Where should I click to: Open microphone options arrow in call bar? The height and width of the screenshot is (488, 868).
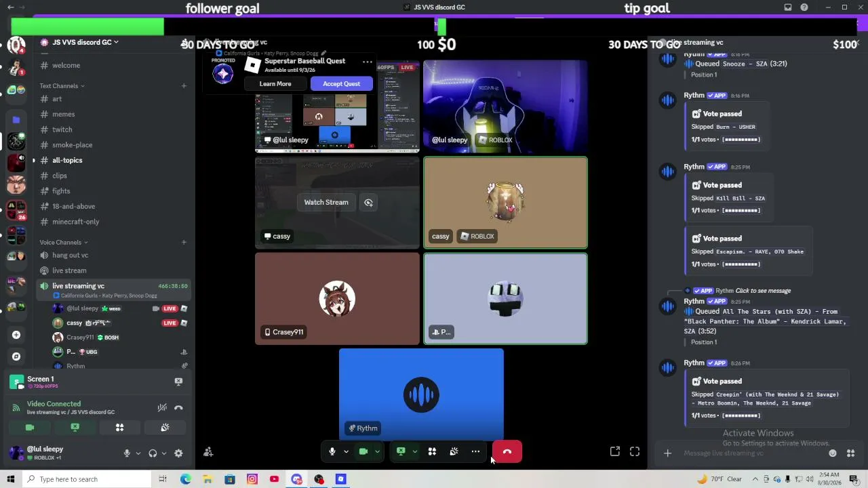click(346, 451)
